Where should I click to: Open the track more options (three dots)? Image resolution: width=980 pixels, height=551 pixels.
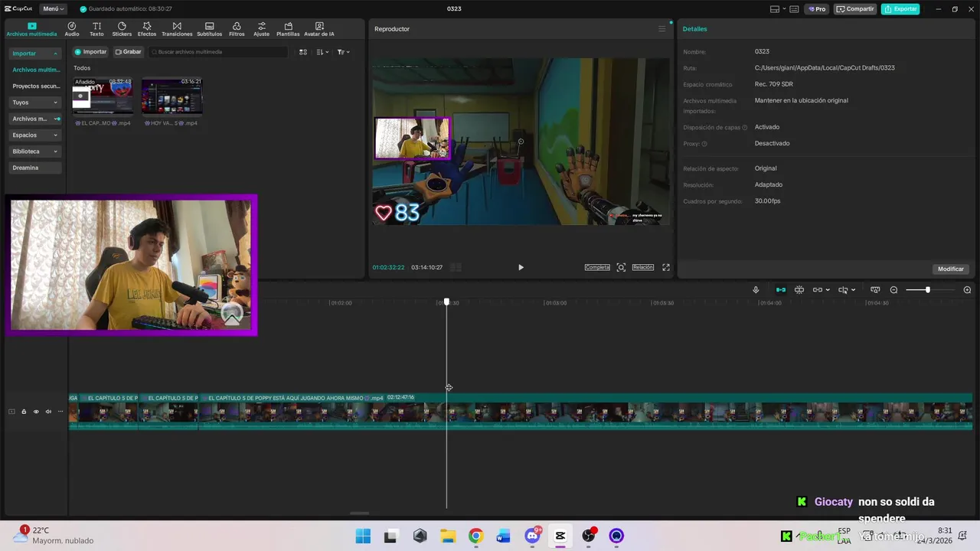pyautogui.click(x=60, y=412)
